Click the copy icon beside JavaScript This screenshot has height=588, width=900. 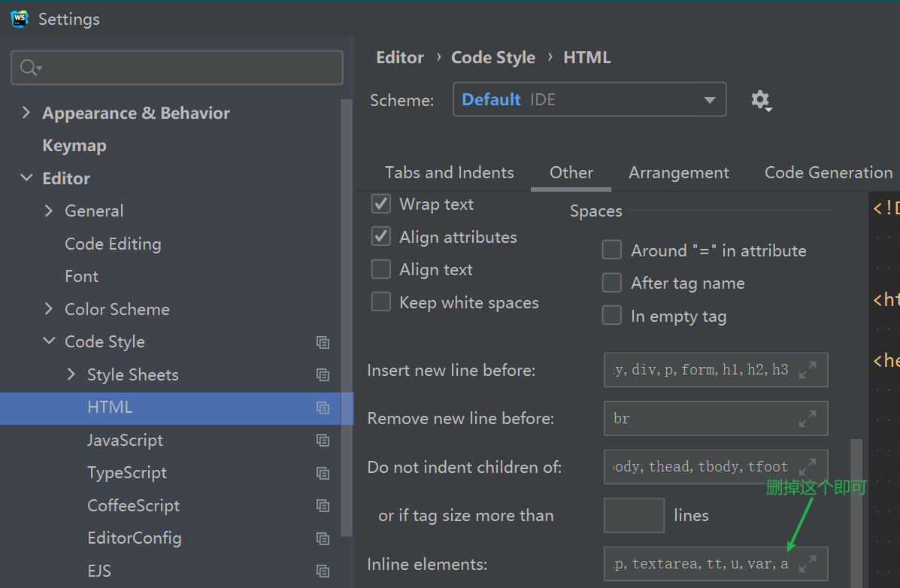323,441
